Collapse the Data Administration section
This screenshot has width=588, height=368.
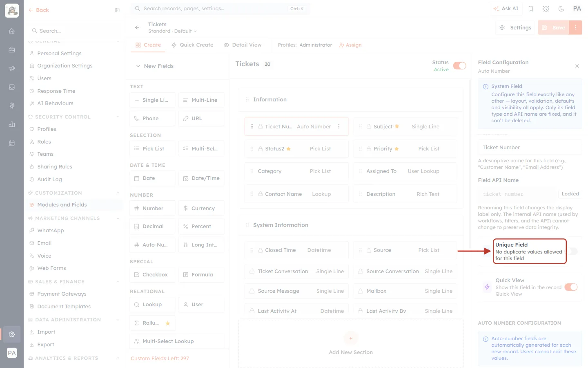pyautogui.click(x=118, y=320)
